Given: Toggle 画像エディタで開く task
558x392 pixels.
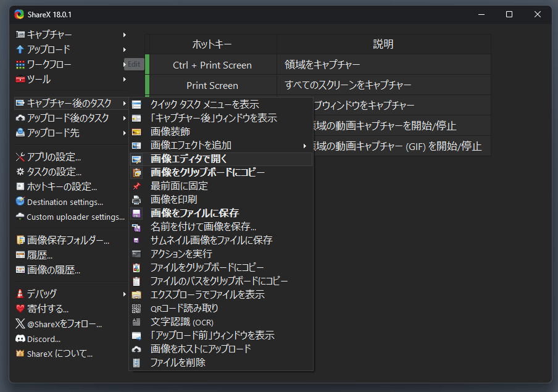Looking at the screenshot, I should coord(188,159).
